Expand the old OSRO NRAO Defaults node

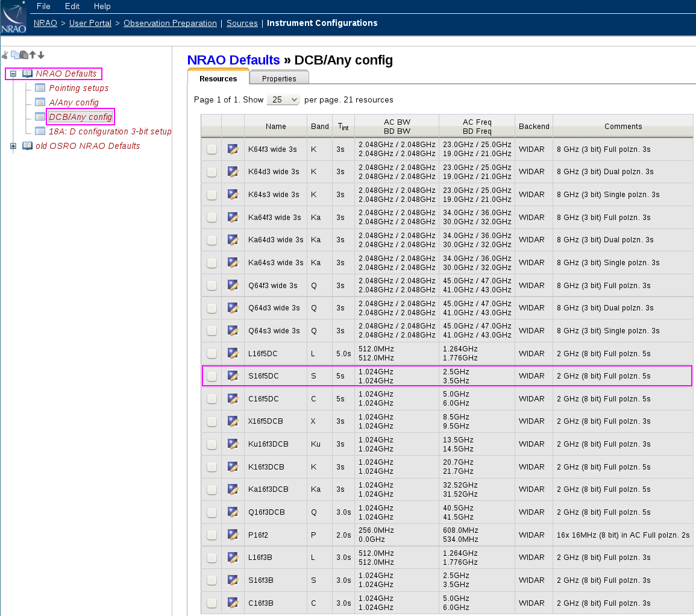coord(13,146)
